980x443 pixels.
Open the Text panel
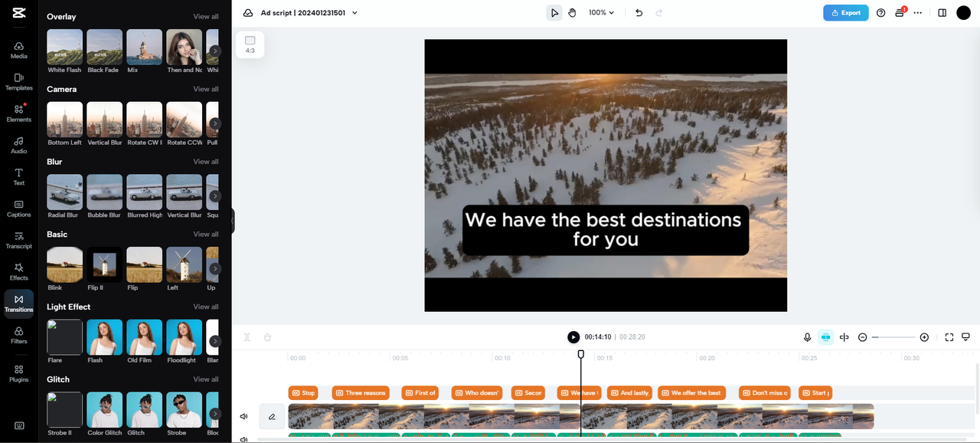(19, 177)
